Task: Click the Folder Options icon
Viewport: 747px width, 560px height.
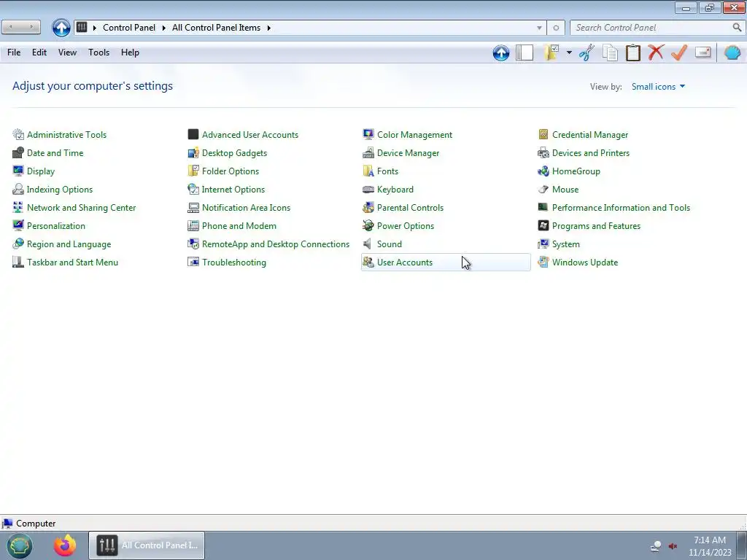Action: 193,171
